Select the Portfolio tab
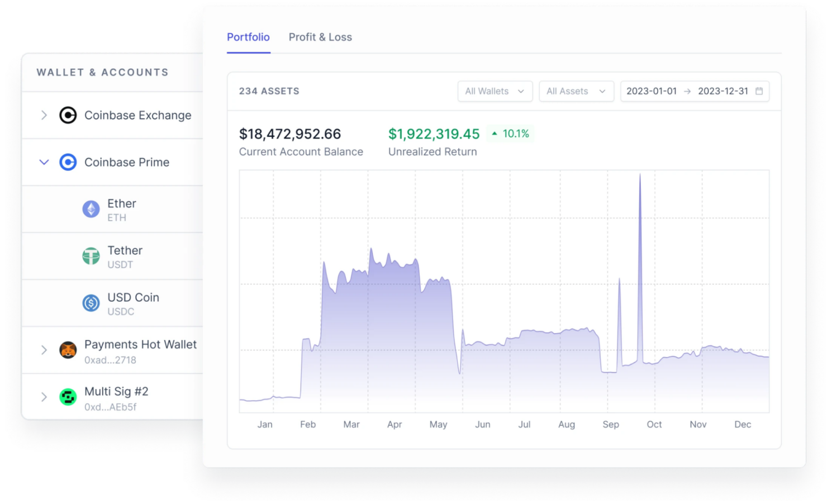 click(248, 37)
